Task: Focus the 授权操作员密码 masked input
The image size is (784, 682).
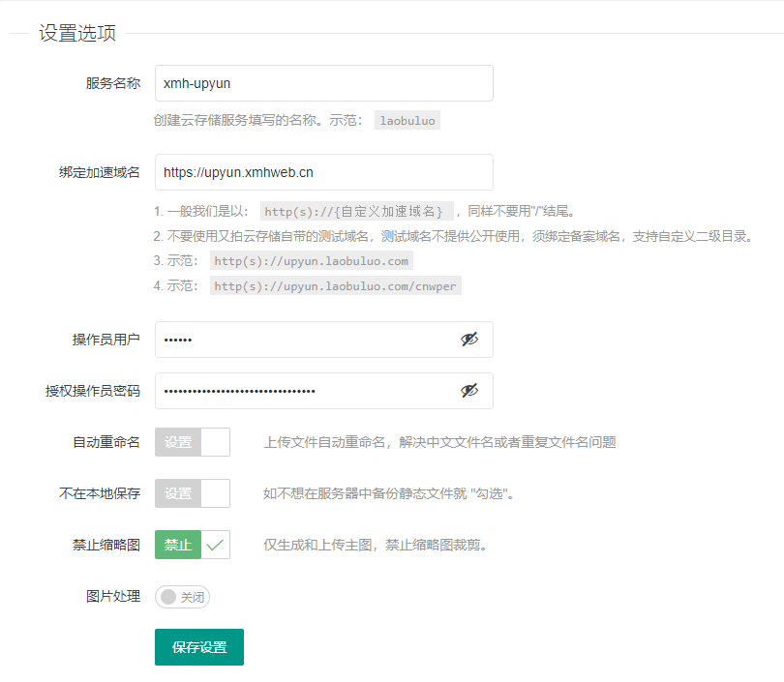Action: click(324, 391)
